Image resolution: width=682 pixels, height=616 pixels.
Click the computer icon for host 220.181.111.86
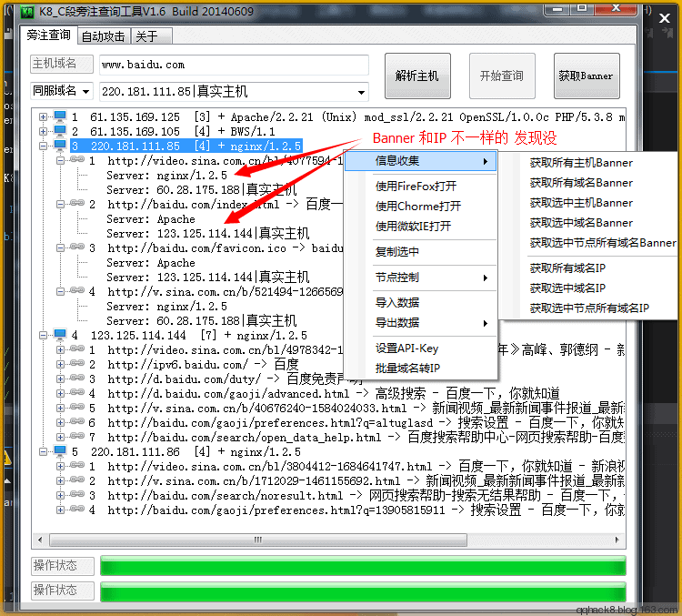[60, 451]
